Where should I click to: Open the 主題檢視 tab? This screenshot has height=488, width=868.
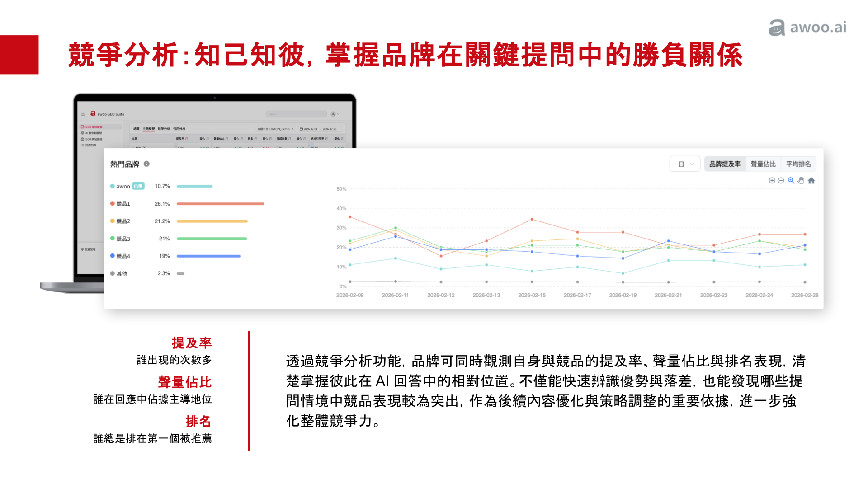149,129
